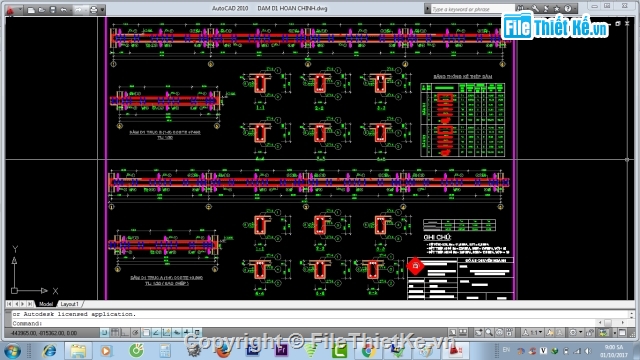The image size is (640, 360).
Task: Click the Help question mark button
Action: (x=568, y=9)
